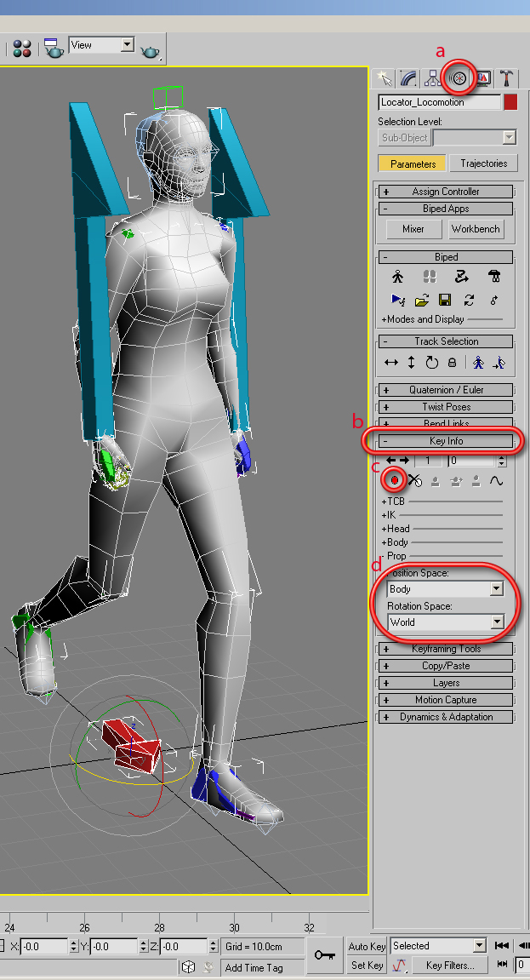Expand the Head section
530x980 pixels.
click(396, 529)
